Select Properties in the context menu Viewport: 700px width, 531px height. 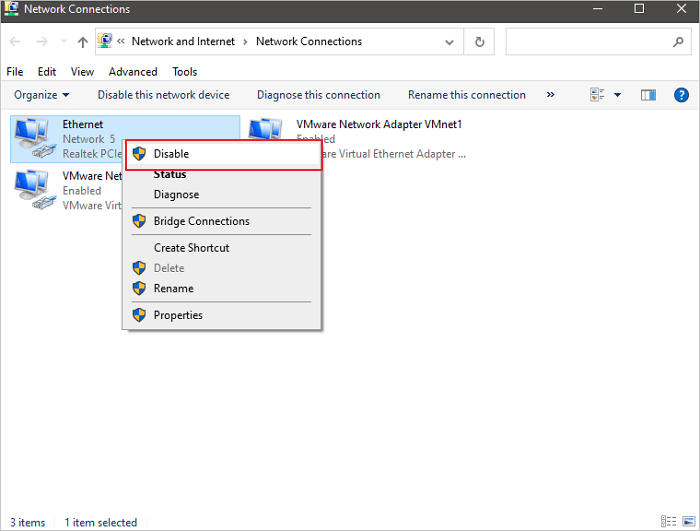(178, 315)
